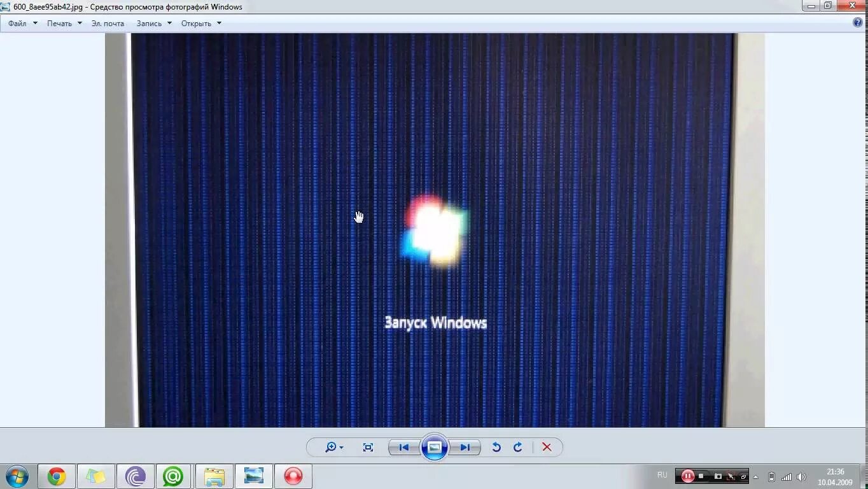The image size is (868, 489).
Task: Show hidden tray icons arrow
Action: 756,476
